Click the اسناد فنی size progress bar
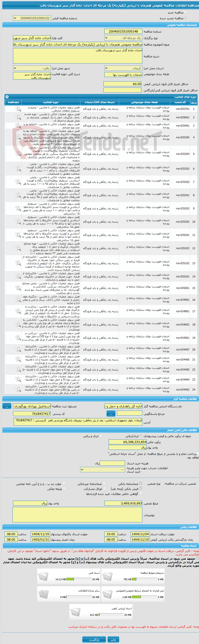Screen dimensions: 199x644 [79, 579]
